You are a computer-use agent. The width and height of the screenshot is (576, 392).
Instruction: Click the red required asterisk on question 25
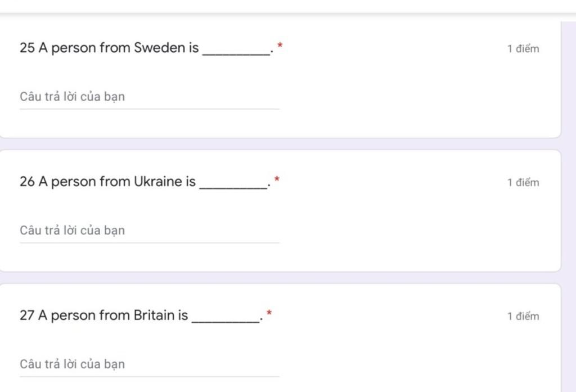[280, 46]
